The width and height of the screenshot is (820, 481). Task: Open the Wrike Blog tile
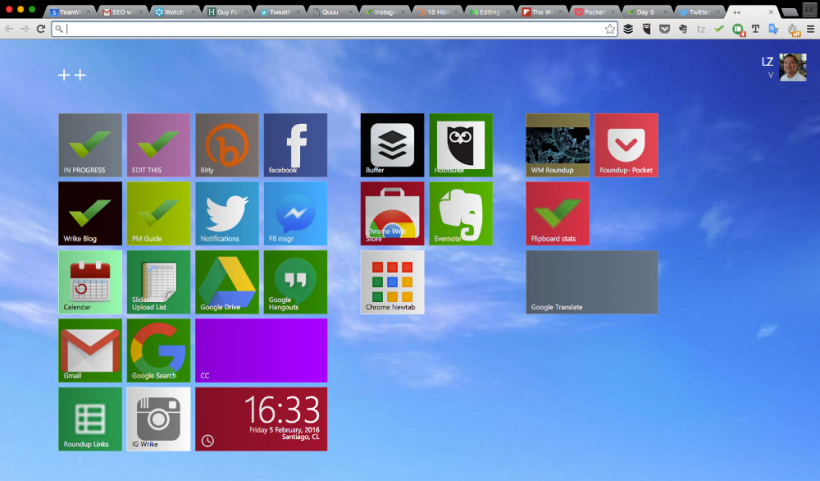click(90, 213)
